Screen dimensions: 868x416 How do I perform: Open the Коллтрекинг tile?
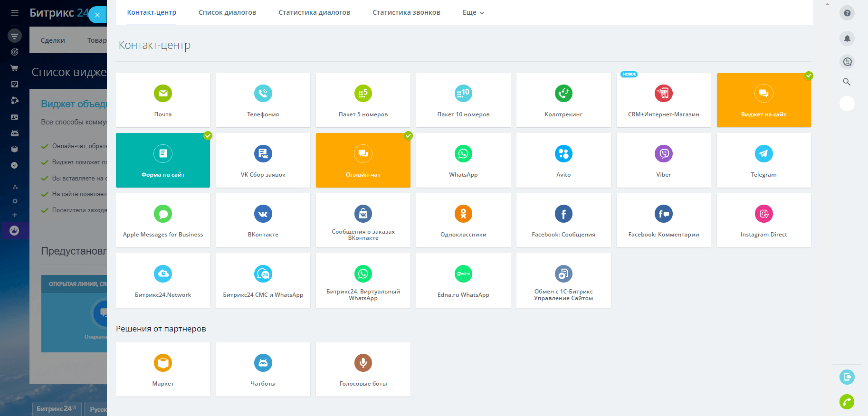(x=563, y=100)
